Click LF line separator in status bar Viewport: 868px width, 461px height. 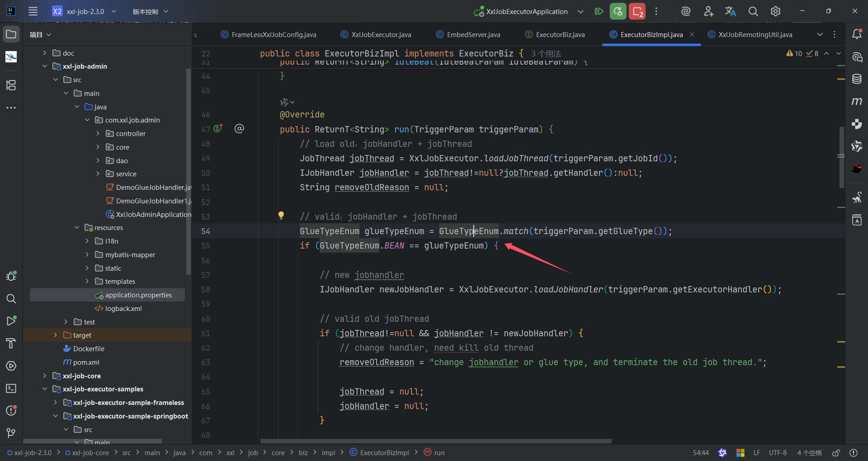click(757, 453)
